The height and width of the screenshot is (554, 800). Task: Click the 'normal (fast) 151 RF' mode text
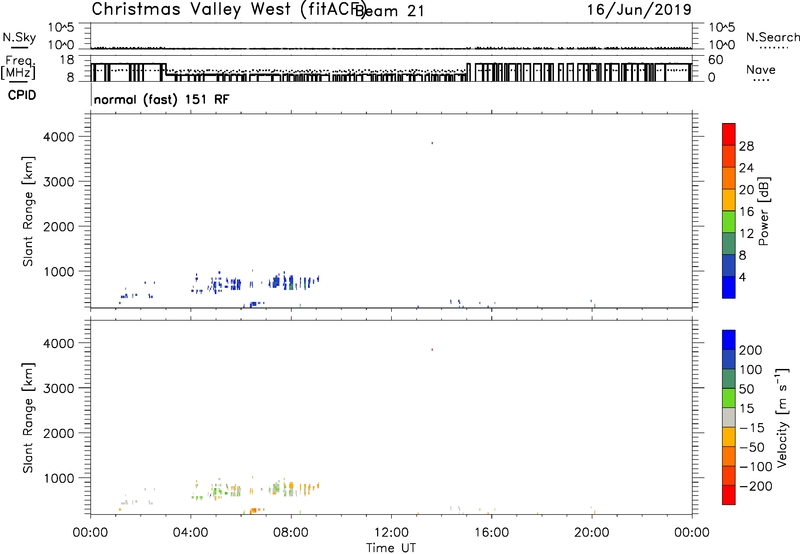tap(162, 99)
